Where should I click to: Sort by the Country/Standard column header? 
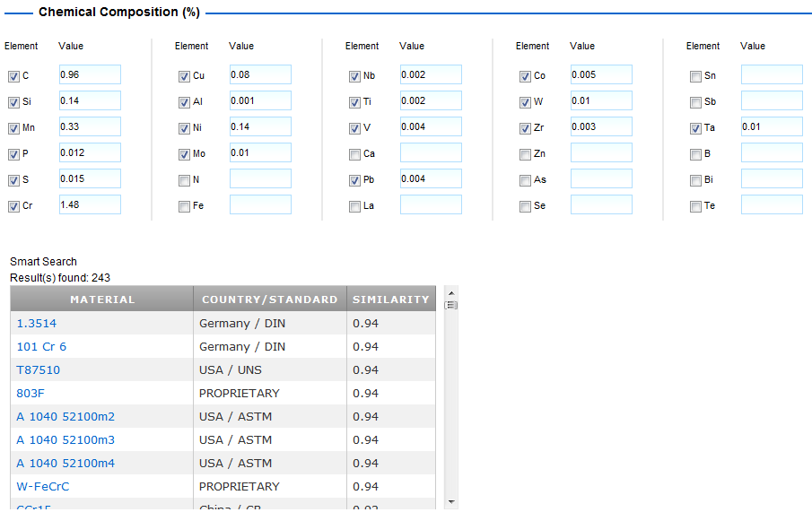point(269,300)
